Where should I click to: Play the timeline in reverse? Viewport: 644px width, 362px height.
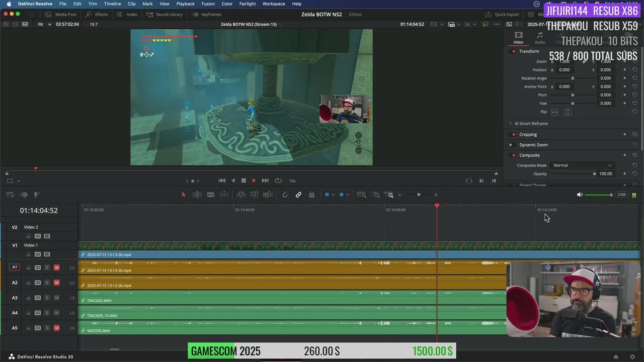pyautogui.click(x=233, y=180)
